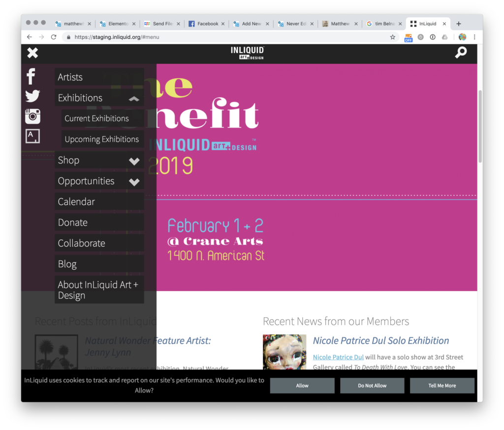Open the InLiquid Facebook page icon
Image resolution: width=504 pixels, height=430 pixels.
pyautogui.click(x=31, y=76)
